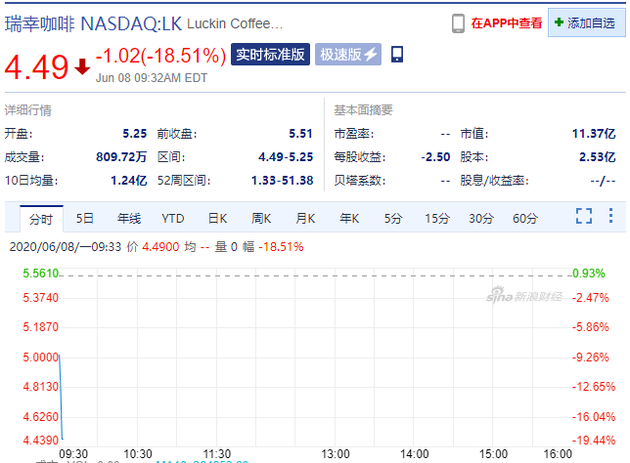Click the 13:00 time axis label
This screenshot has height=463, width=630.
335,454
